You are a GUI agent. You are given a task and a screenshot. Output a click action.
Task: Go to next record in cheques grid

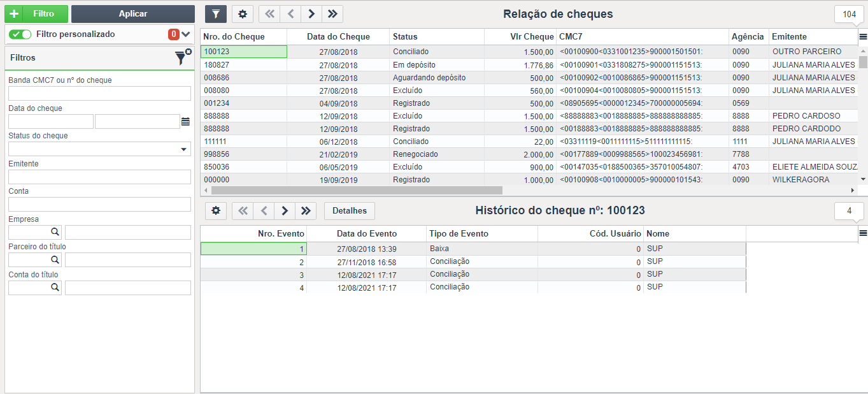click(311, 13)
